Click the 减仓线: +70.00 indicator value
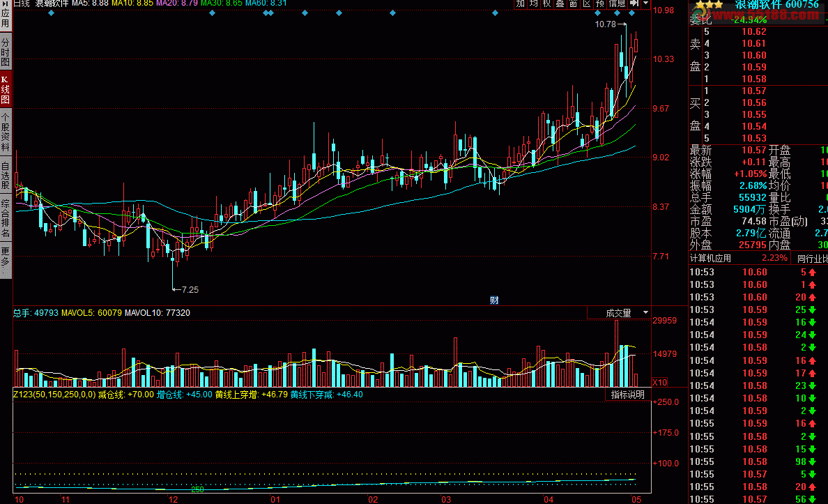Image resolution: width=828 pixels, height=504 pixels. pyautogui.click(x=126, y=395)
